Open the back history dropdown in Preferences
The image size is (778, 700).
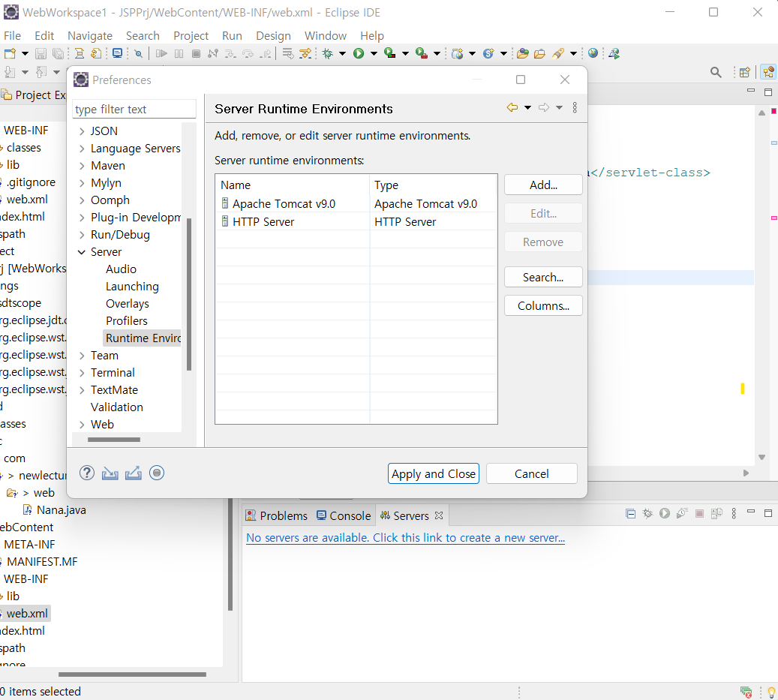pos(528,107)
